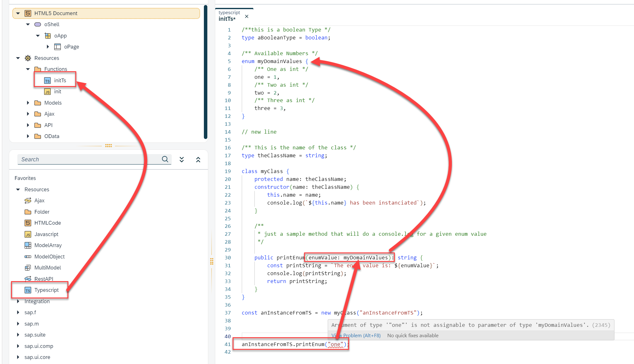Expand the Models folder
The height and width of the screenshot is (364, 634).
click(x=28, y=103)
